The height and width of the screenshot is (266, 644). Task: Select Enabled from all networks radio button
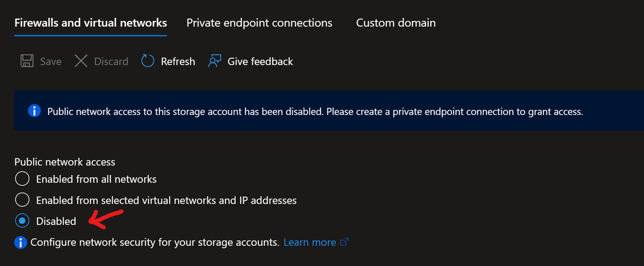point(22,179)
